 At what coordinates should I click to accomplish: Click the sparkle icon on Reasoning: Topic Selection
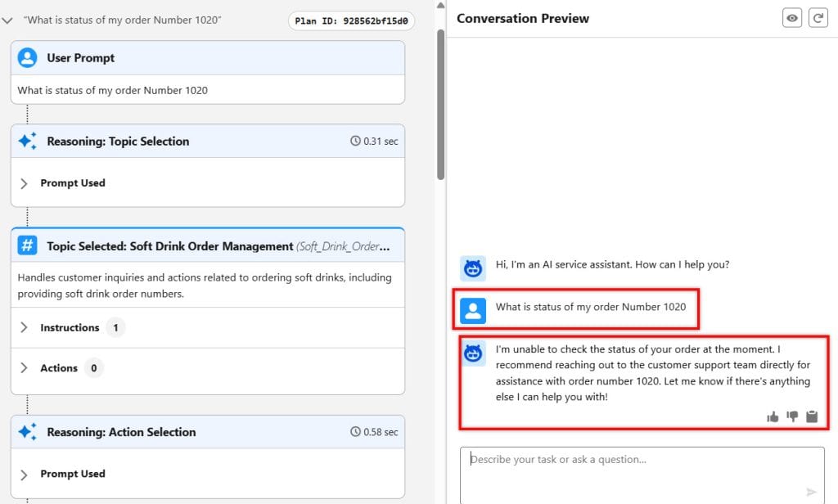click(26, 141)
